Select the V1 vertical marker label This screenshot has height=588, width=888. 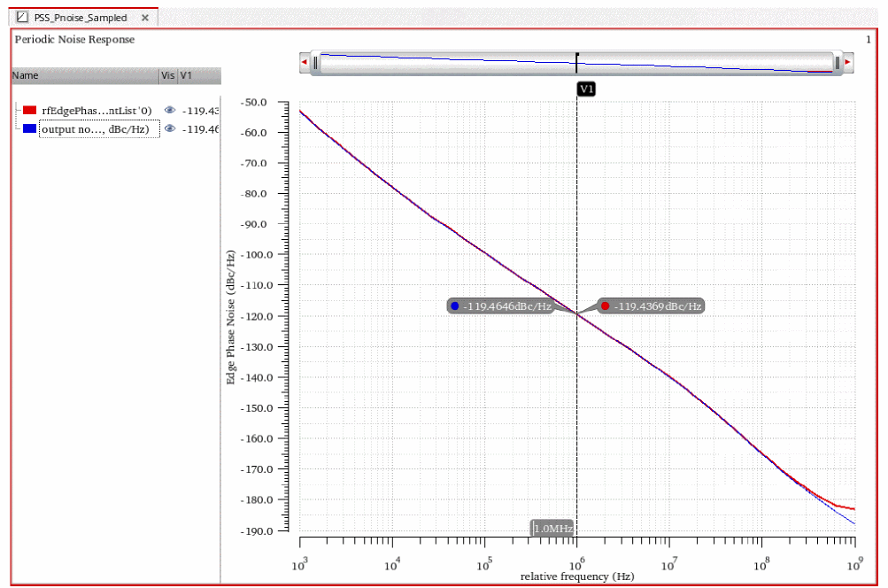(585, 89)
